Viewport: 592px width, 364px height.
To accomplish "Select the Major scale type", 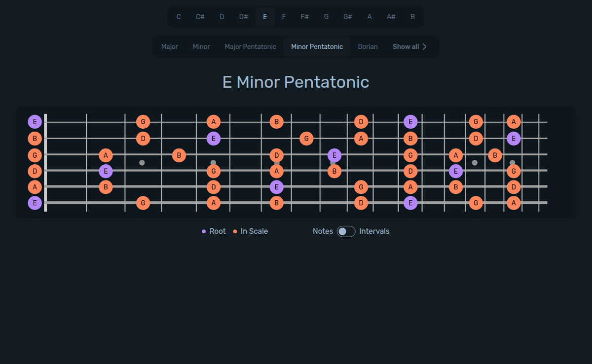I will tap(169, 46).
